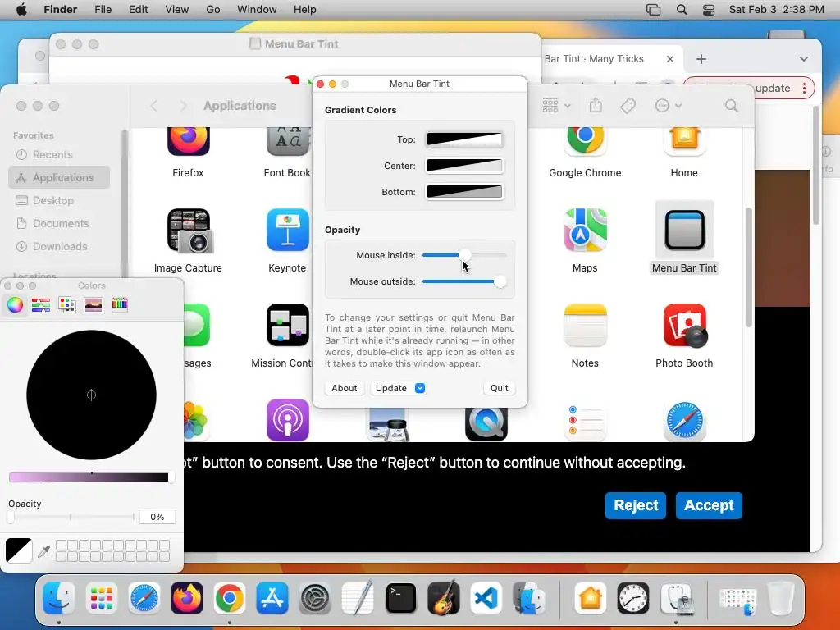Open the Finder action menu dropdown
Image resolution: width=840 pixels, height=630 pixels.
coord(668,106)
